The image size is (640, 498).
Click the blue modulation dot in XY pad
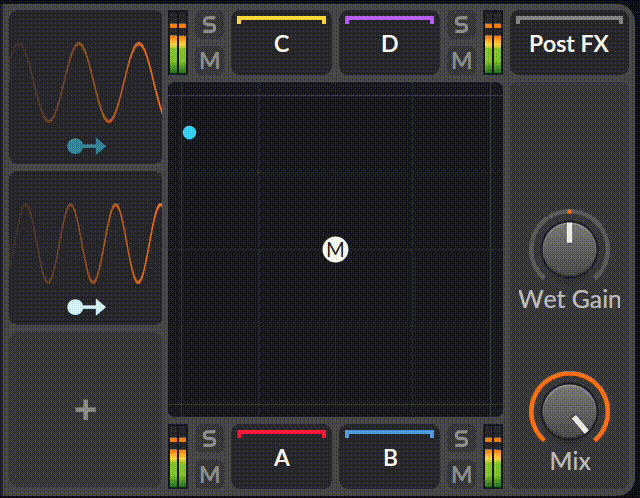[189, 133]
